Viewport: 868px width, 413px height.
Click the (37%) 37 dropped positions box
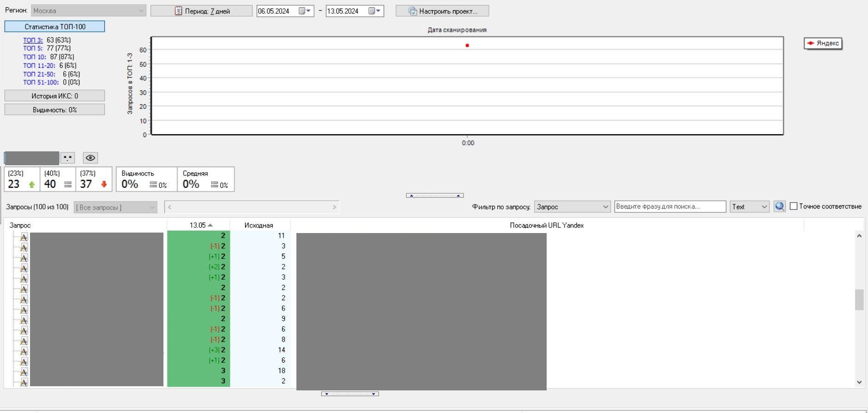pyautogui.click(x=94, y=179)
